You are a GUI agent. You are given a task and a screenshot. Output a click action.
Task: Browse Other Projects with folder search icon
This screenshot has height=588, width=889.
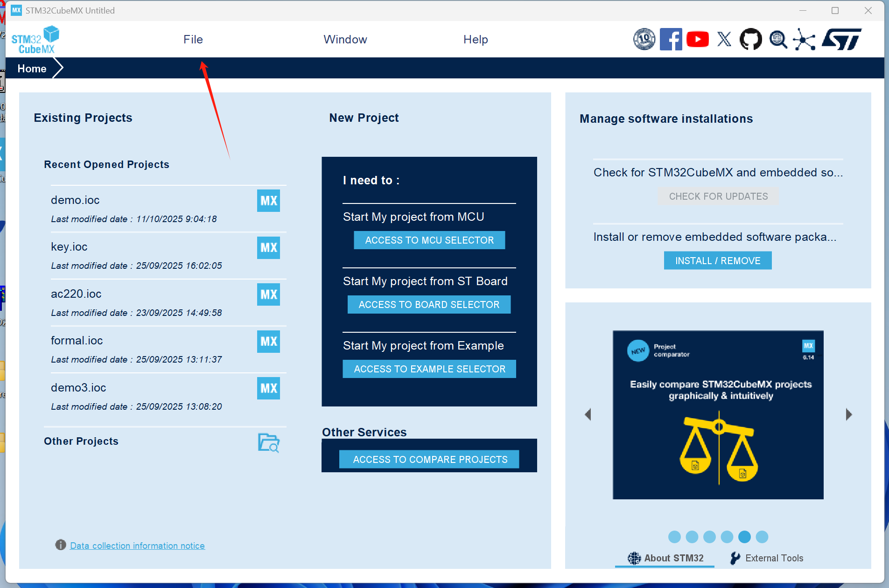point(269,442)
